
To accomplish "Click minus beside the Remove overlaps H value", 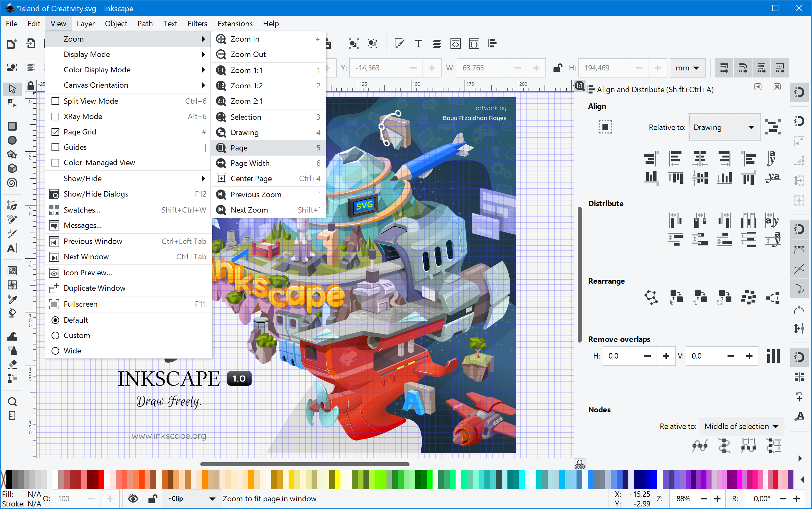I will [648, 356].
